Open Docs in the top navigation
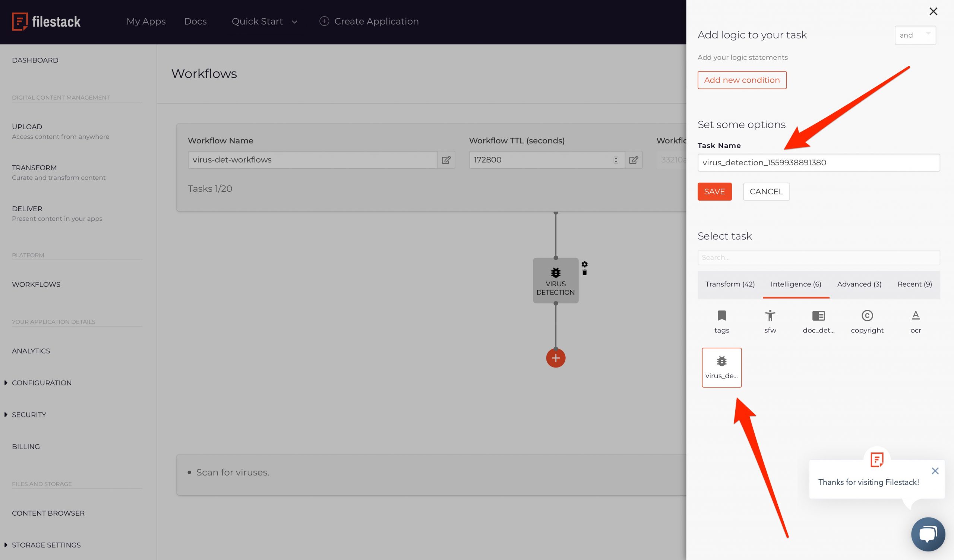This screenshot has width=954, height=560. pos(195,22)
